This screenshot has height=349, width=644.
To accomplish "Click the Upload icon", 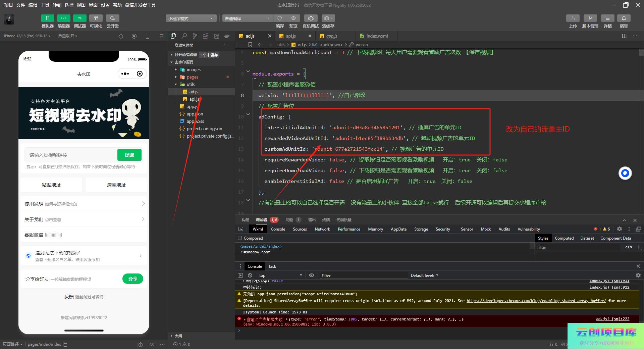I will [573, 18].
